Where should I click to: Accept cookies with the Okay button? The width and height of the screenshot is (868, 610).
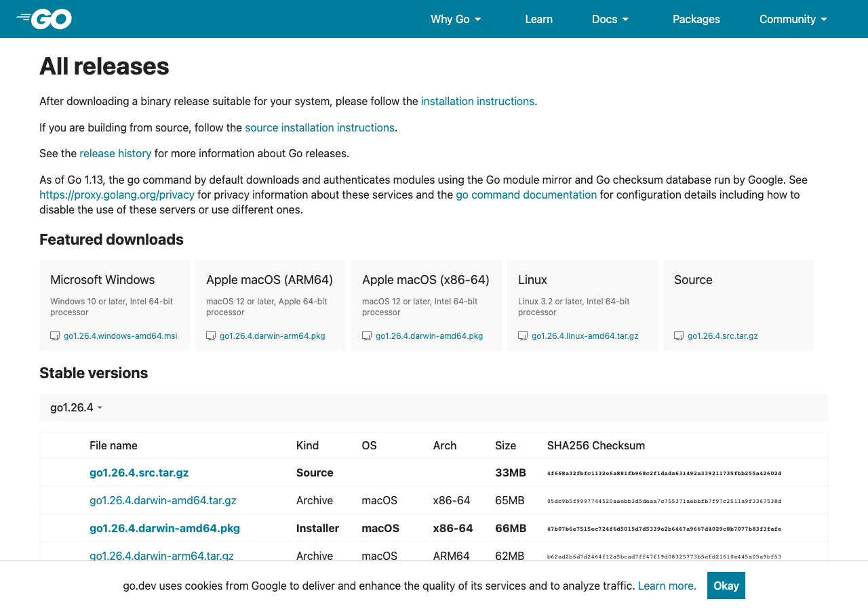[726, 586]
